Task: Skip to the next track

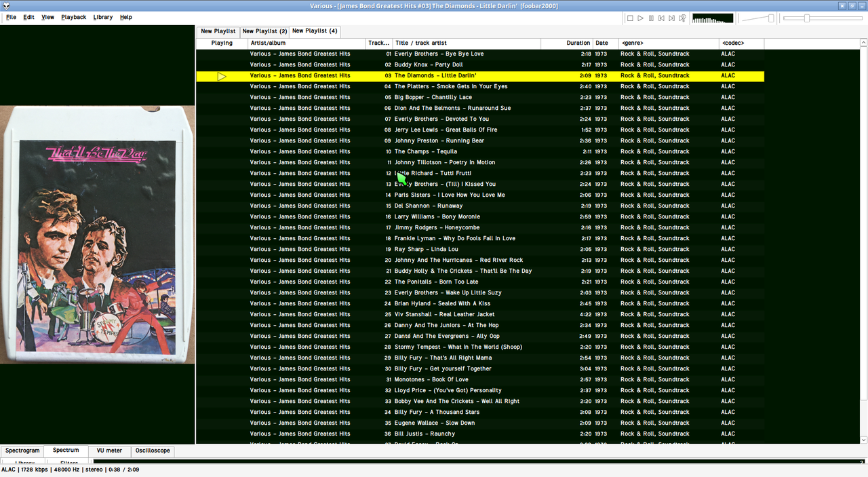Action: pos(672,18)
